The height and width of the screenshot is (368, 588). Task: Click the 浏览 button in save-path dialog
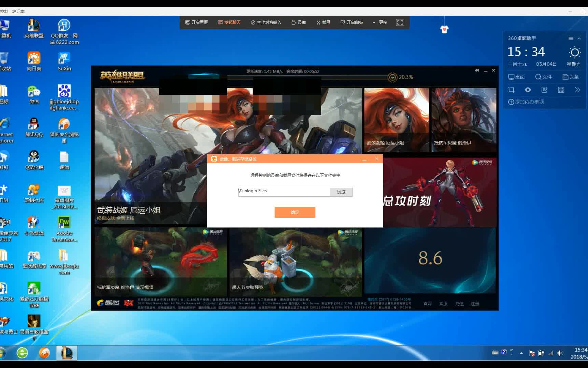[341, 192]
